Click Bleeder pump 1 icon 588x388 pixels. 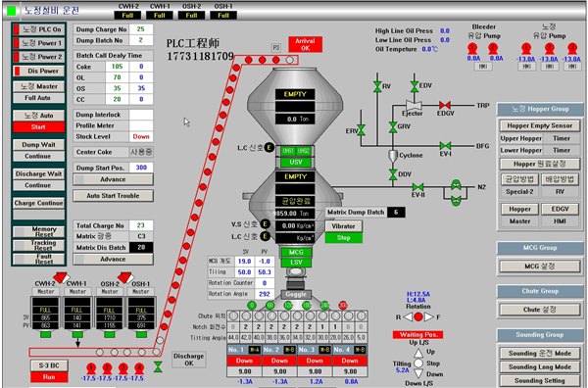(472, 49)
